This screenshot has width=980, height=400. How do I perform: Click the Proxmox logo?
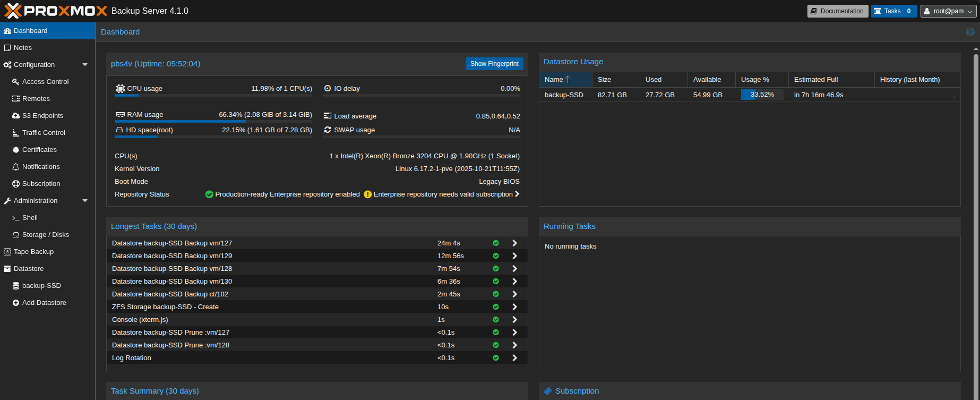click(56, 11)
